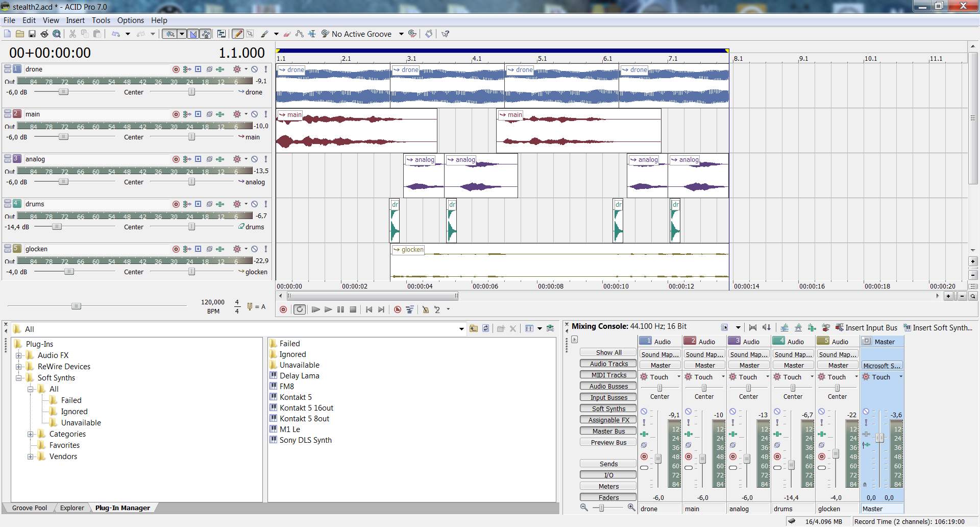Switch to the Groove Pool tab
This screenshot has width=980, height=527.
(30, 508)
